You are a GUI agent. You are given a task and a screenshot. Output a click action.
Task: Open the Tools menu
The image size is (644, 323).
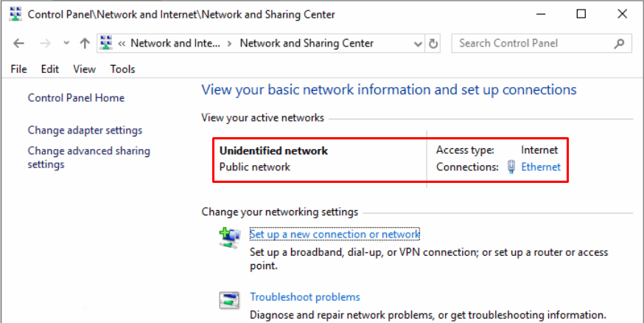click(x=122, y=69)
